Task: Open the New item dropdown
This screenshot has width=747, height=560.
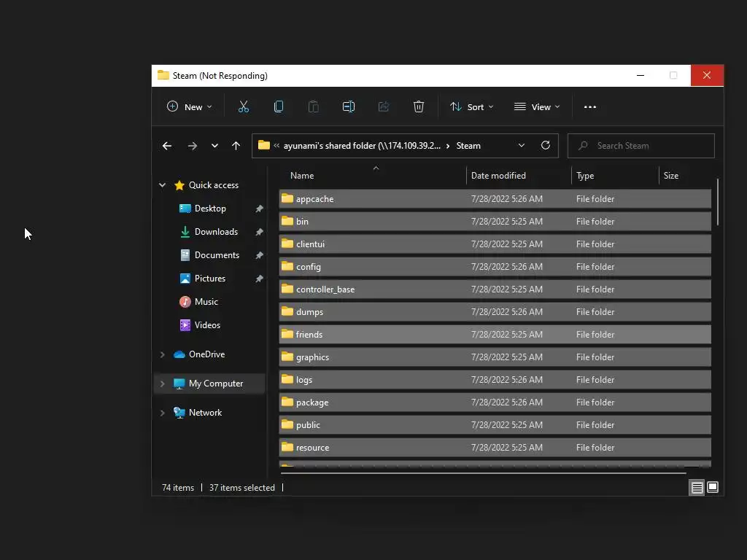Action: [x=189, y=106]
